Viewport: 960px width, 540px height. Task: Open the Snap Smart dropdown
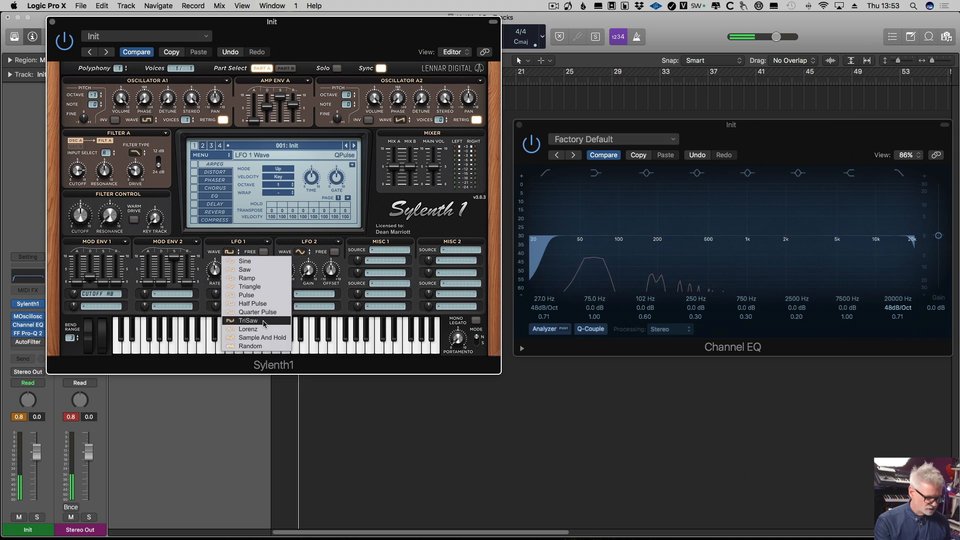click(713, 61)
